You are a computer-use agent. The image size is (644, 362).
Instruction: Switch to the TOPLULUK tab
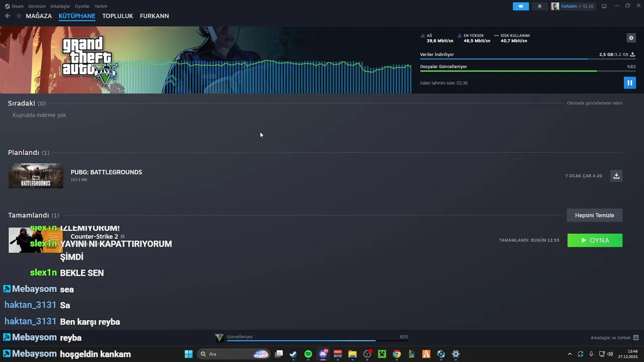117,16
